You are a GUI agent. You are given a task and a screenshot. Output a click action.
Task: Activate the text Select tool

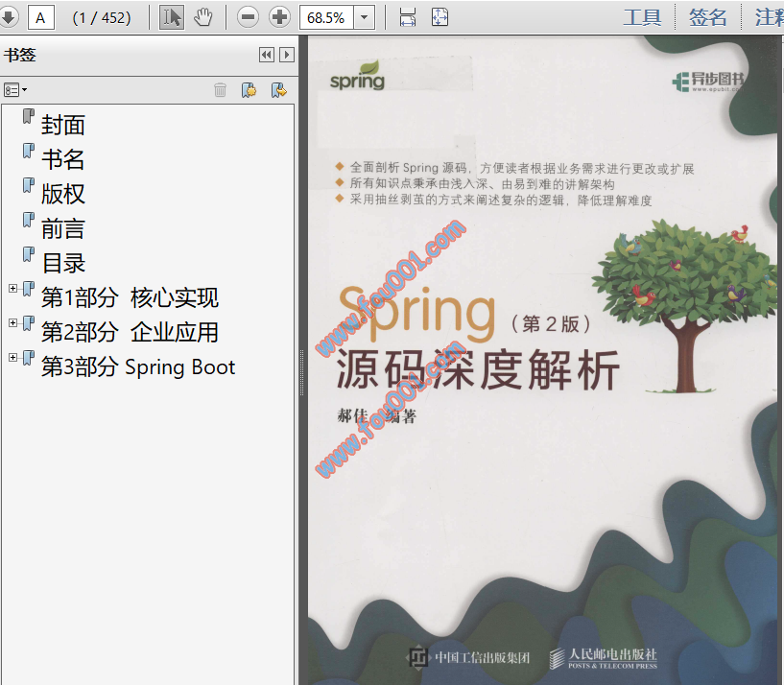point(171,17)
